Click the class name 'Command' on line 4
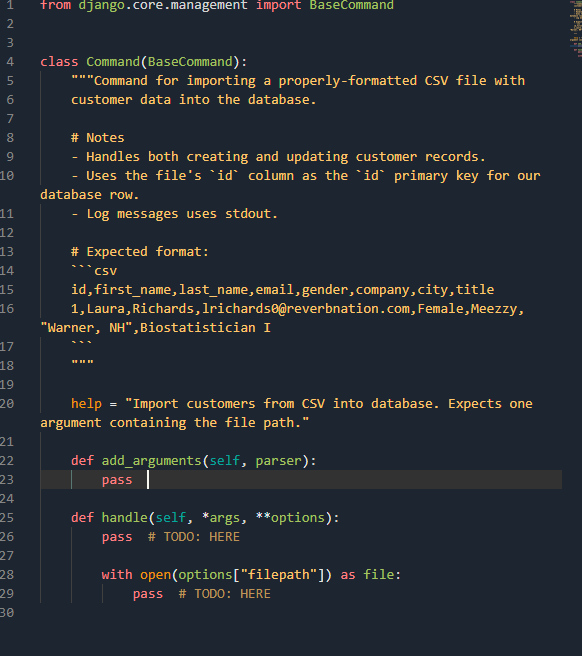582x656 pixels. click(113, 62)
